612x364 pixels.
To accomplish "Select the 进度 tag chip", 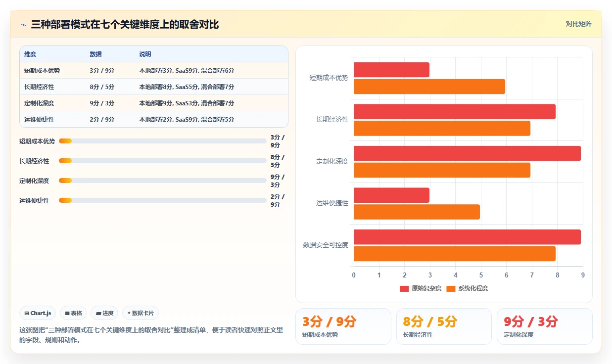I will (105, 313).
